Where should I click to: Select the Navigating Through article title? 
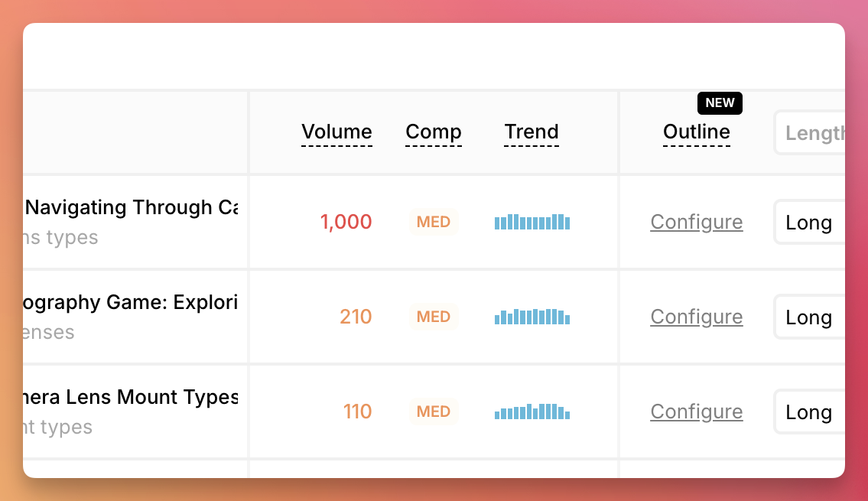(x=132, y=207)
